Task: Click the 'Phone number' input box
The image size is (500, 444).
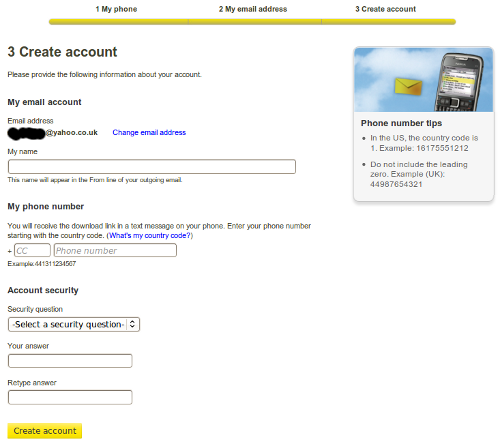Action: 115,250
